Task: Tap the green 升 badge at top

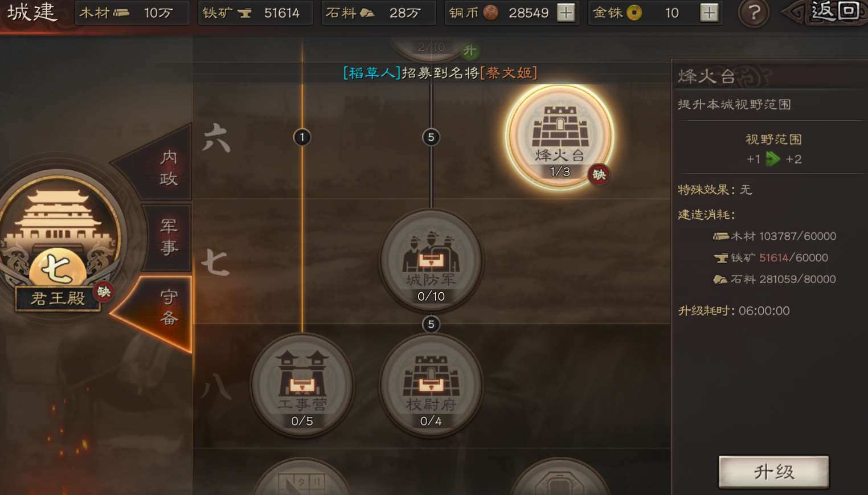Action: coord(469,51)
